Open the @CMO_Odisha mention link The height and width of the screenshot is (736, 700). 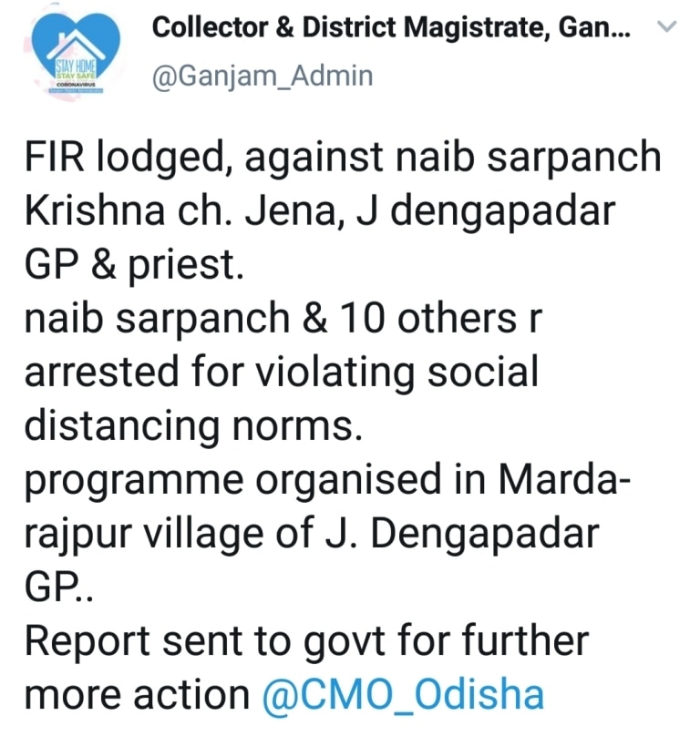(x=402, y=695)
